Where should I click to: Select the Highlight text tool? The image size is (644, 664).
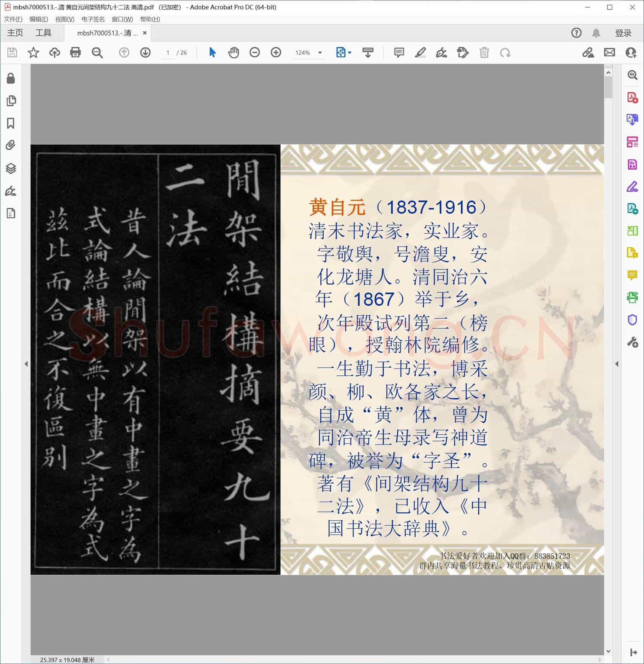(x=421, y=52)
